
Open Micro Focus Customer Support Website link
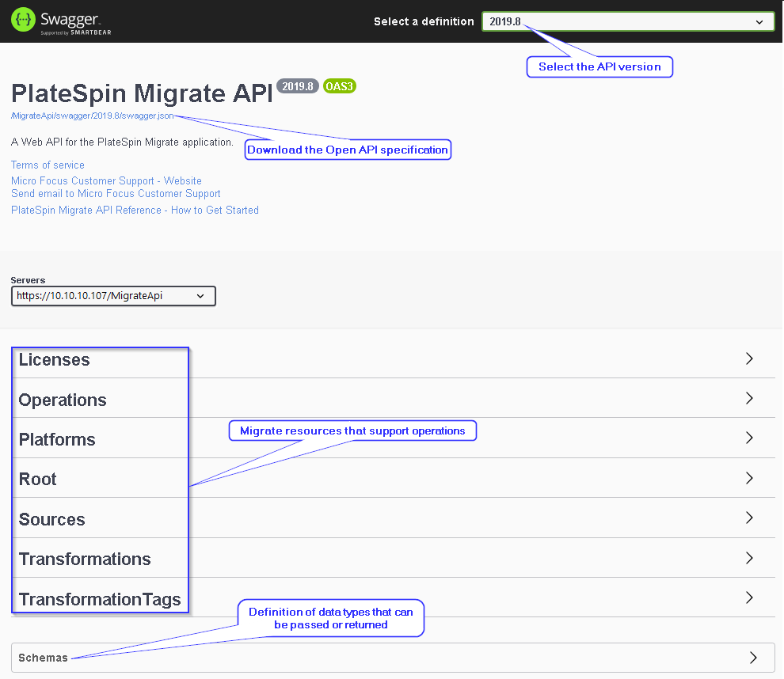coord(106,180)
